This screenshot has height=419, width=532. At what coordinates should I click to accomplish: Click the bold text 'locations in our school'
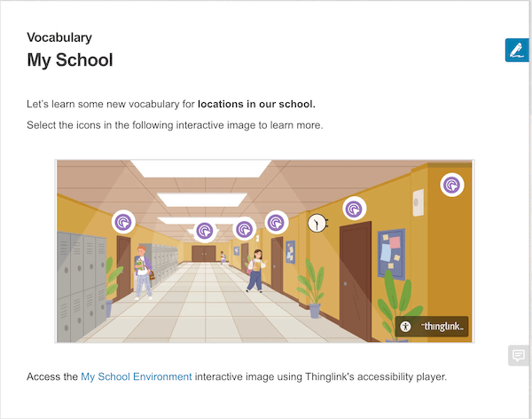256,104
